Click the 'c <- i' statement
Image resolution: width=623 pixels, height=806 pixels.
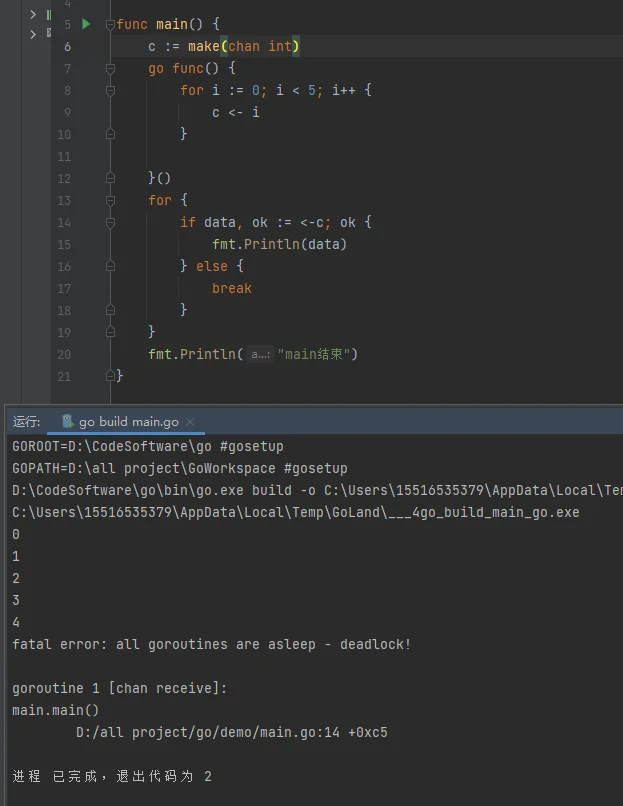236,113
